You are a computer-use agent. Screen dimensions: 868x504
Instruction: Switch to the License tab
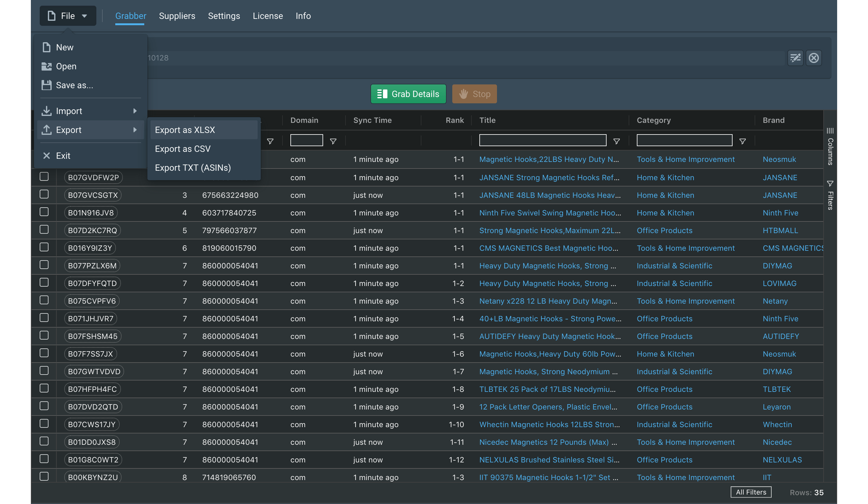point(268,16)
